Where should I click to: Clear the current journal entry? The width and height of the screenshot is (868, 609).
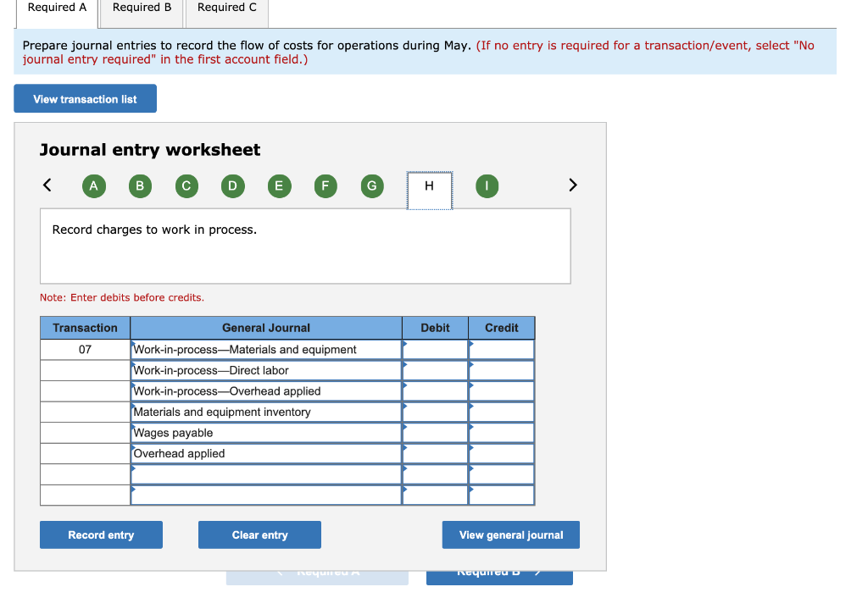tap(259, 534)
